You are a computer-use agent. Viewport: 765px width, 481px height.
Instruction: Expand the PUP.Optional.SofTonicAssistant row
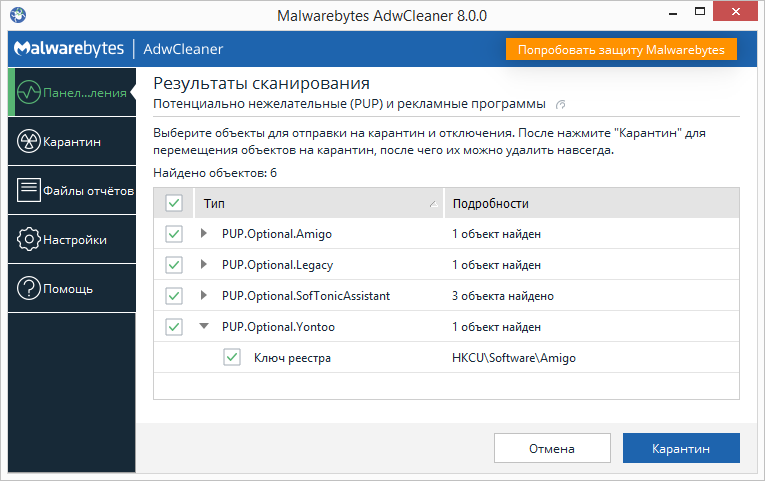204,296
